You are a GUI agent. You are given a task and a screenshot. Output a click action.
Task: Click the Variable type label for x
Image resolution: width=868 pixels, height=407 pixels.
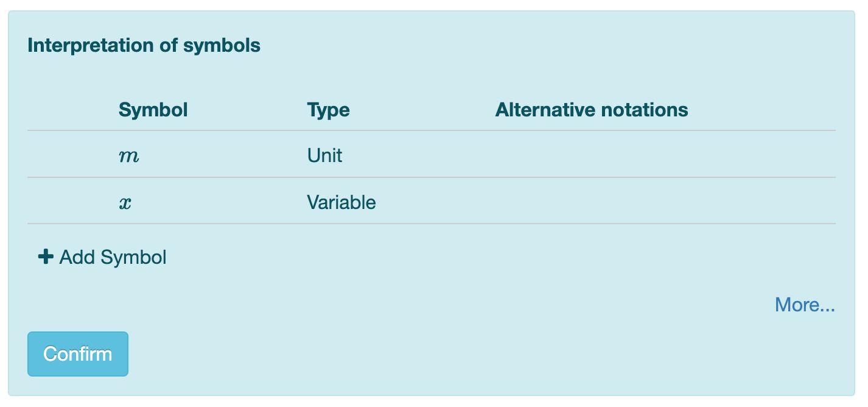[x=342, y=202]
